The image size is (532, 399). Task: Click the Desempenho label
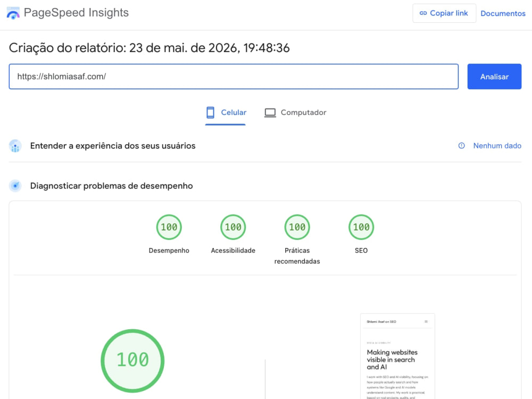(169, 251)
